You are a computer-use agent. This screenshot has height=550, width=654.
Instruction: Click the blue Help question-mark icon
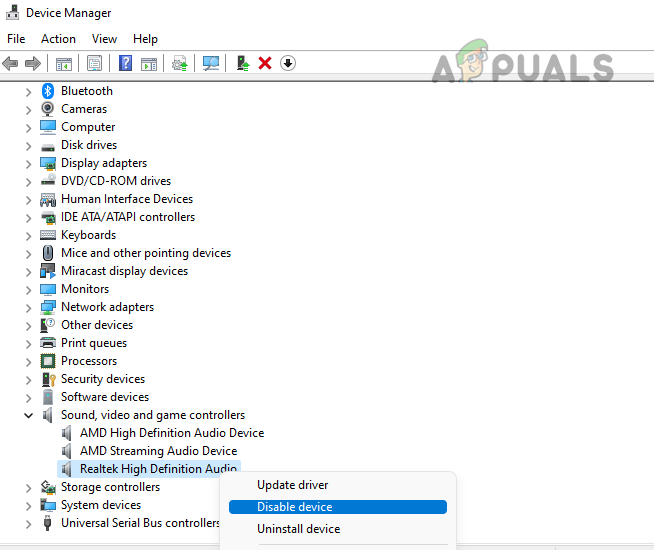pyautogui.click(x=125, y=63)
